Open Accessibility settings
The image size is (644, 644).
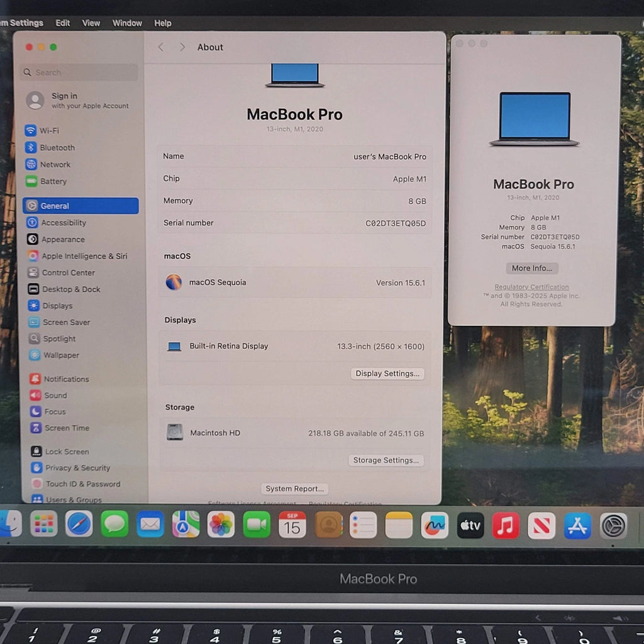(x=63, y=223)
